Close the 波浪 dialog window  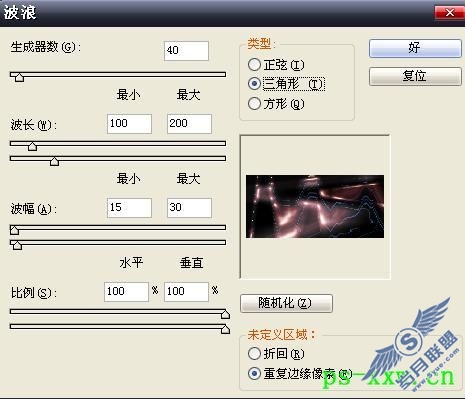coord(449,13)
